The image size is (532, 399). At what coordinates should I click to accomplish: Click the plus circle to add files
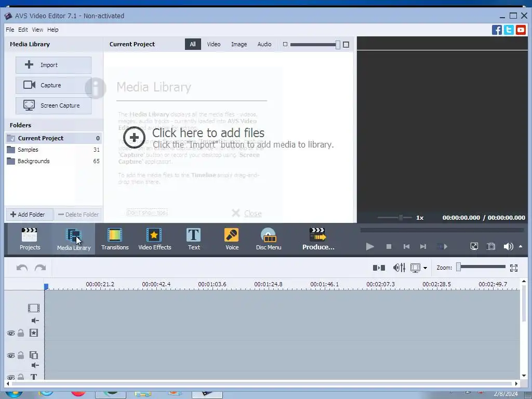point(134,137)
